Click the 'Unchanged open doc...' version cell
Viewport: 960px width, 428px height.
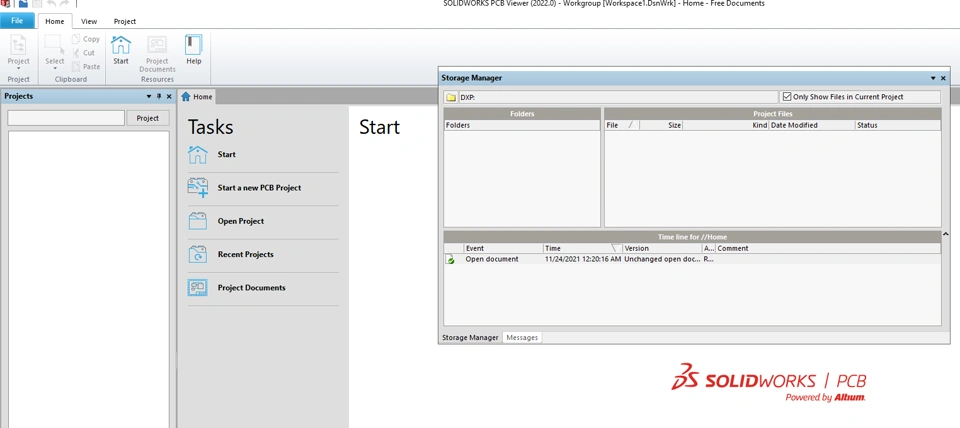662,259
